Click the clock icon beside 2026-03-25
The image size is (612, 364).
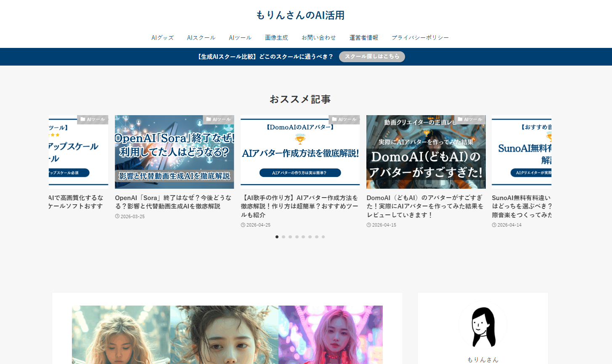click(x=117, y=216)
